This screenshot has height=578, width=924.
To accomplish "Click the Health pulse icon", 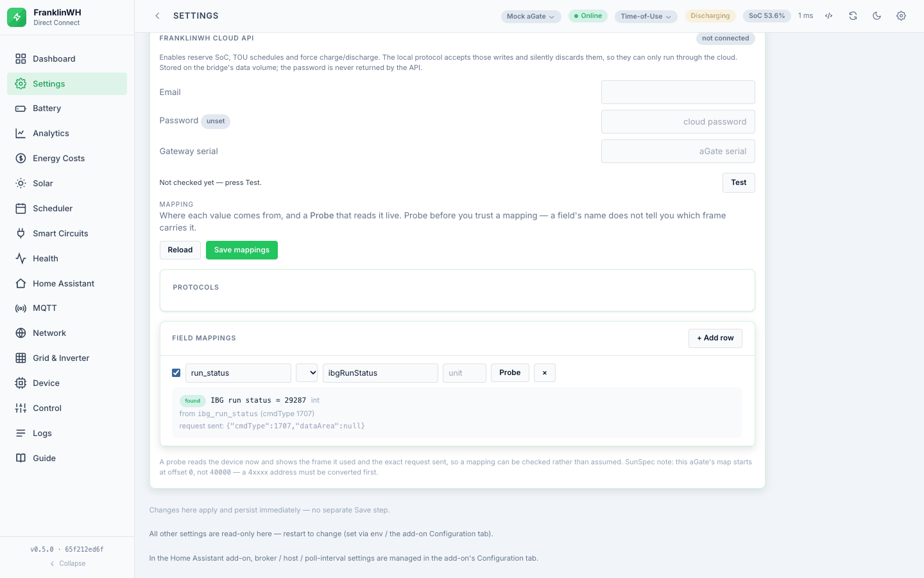I will pyautogui.click(x=21, y=259).
